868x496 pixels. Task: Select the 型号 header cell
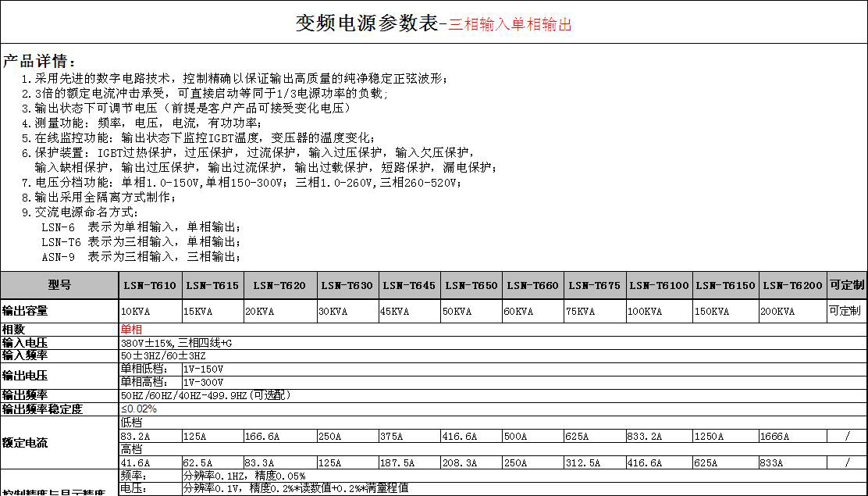[x=59, y=285]
